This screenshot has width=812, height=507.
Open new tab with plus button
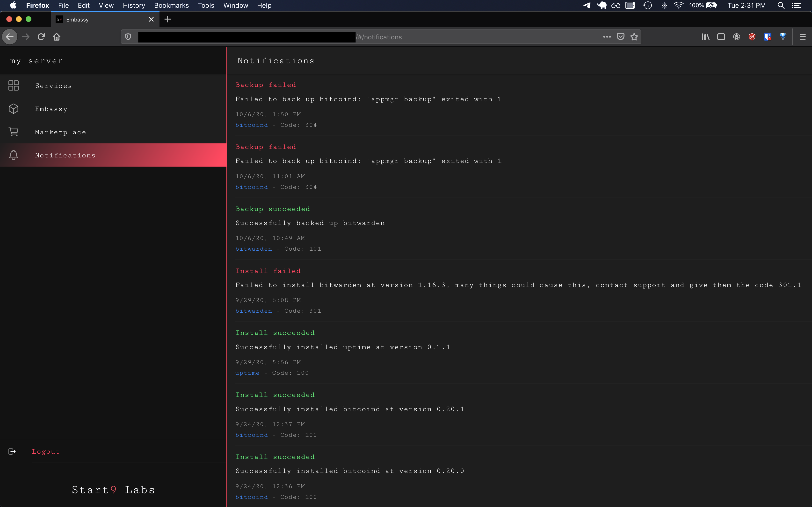(168, 20)
